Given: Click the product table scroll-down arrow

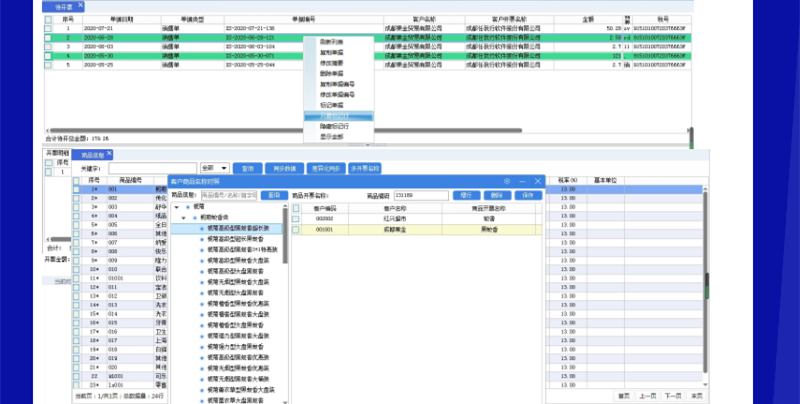Looking at the screenshot, I should [x=706, y=384].
